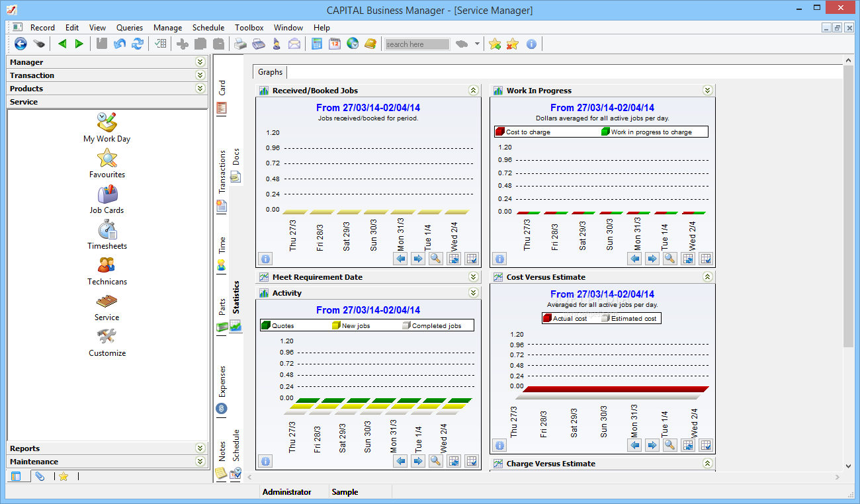Click yellow New jobs legend swatch
The image size is (860, 504).
[336, 325]
